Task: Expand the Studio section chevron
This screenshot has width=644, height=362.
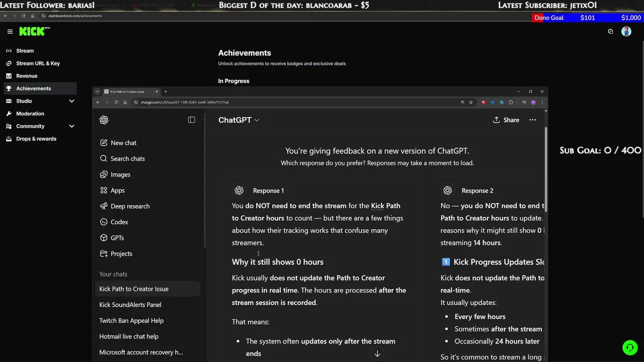Action: pyautogui.click(x=71, y=101)
